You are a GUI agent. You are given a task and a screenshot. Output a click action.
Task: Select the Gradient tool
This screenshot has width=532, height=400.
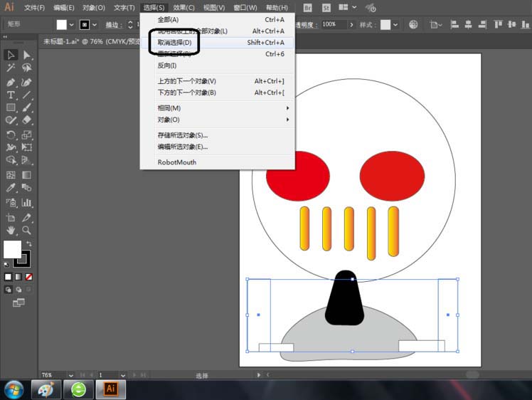point(26,175)
